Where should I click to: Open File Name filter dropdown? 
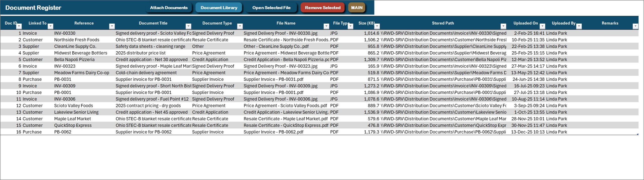[x=326, y=26]
